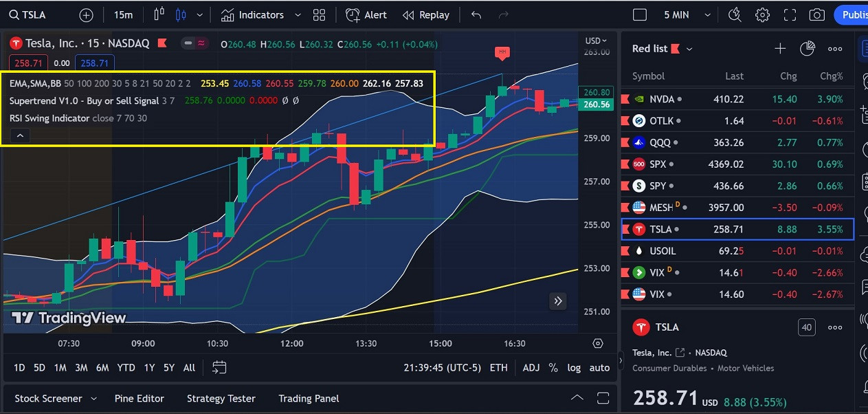
Task: Redo the last chart action
Action: point(504,14)
